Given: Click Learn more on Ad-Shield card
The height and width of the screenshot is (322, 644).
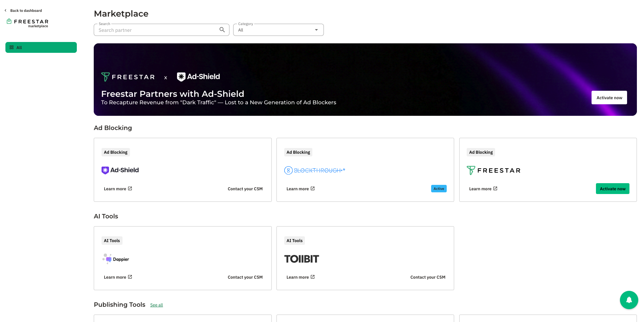Looking at the screenshot, I should (x=115, y=189).
